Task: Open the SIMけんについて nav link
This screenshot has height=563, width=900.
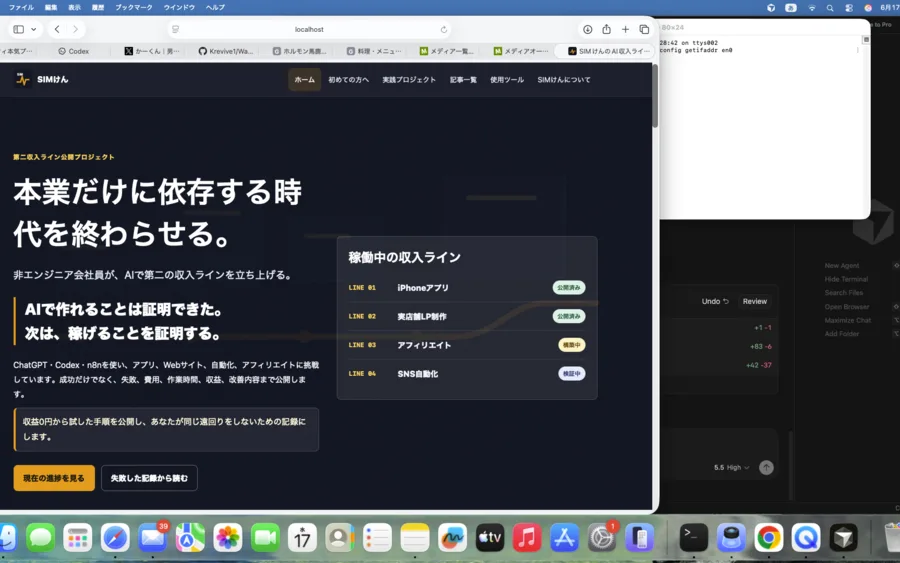Action: click(564, 80)
